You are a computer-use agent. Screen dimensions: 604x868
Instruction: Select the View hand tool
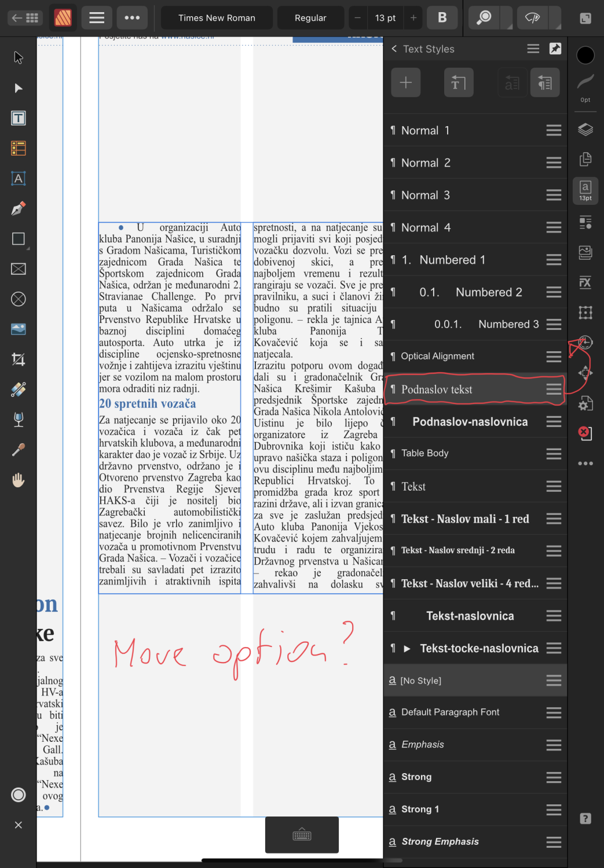click(19, 480)
